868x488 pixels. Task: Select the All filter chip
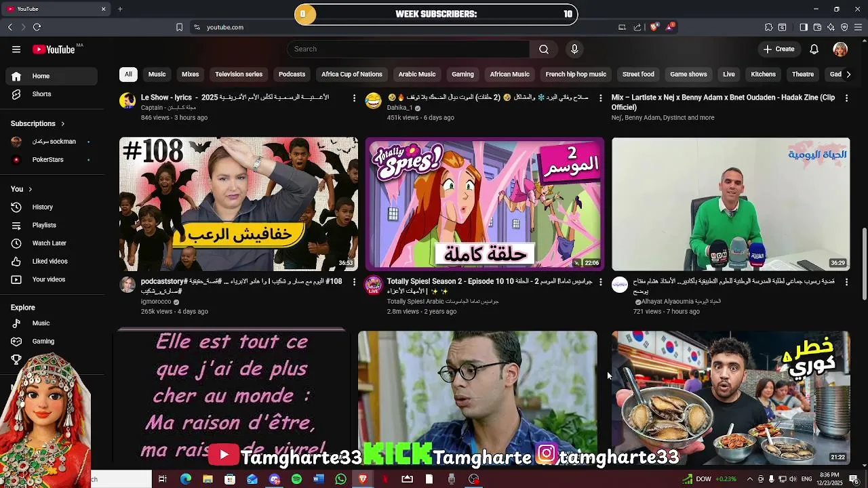128,75
